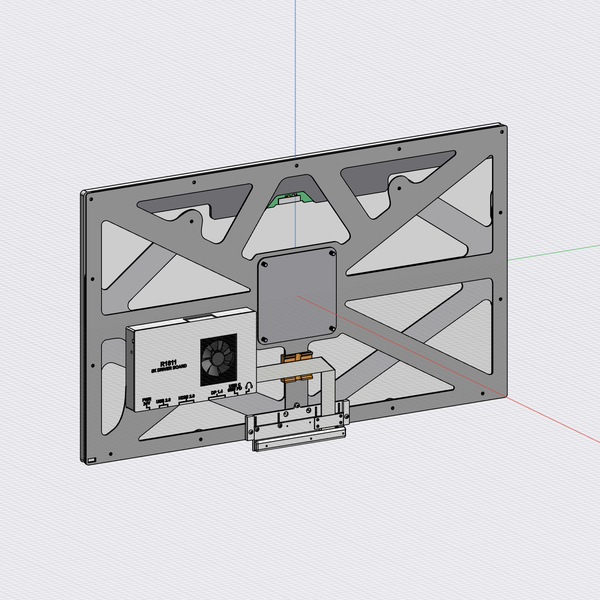The height and width of the screenshot is (600, 600).
Task: Click the green circuit board at top
Action: [289, 201]
